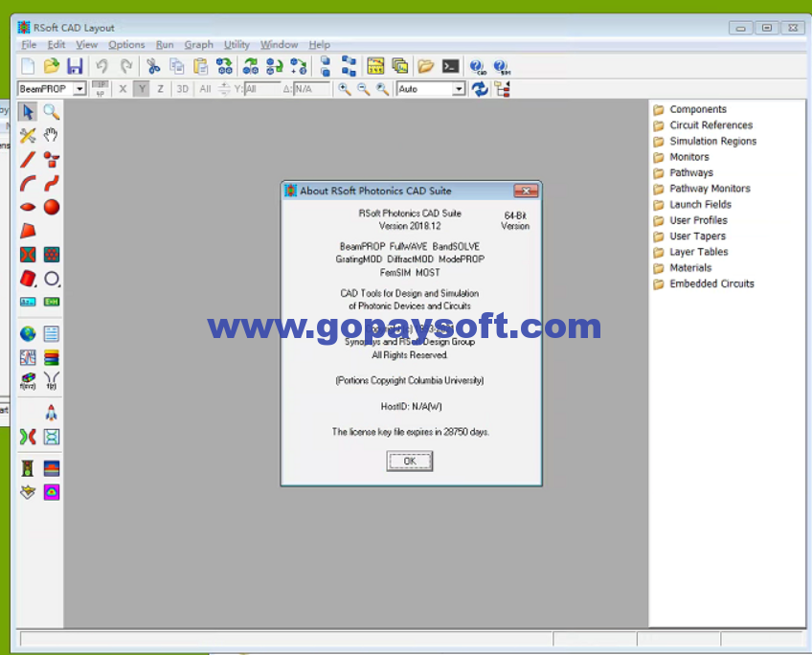Open the Utility menu
The width and height of the screenshot is (812, 655).
click(237, 45)
